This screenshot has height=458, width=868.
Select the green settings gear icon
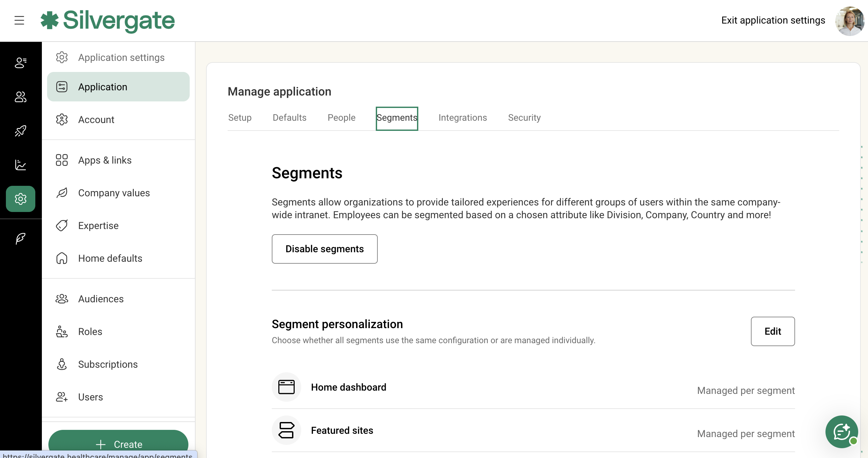[x=21, y=199]
